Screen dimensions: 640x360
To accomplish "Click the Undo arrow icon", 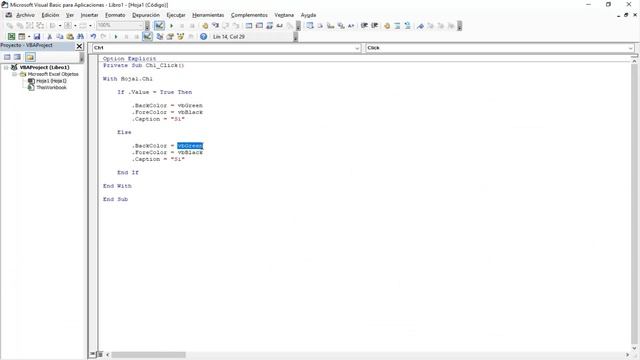I will (93, 37).
